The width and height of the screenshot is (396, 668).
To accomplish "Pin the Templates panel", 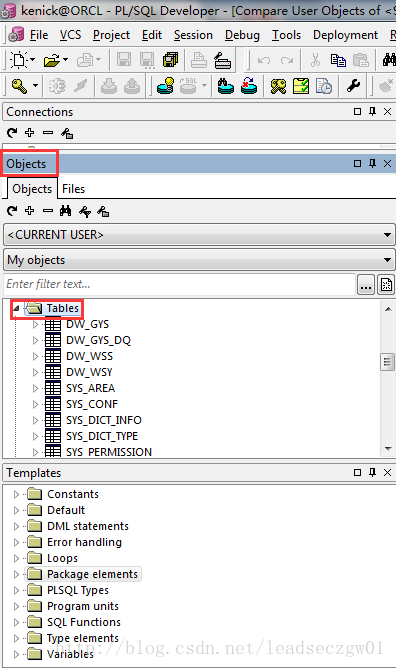I will click(373, 472).
